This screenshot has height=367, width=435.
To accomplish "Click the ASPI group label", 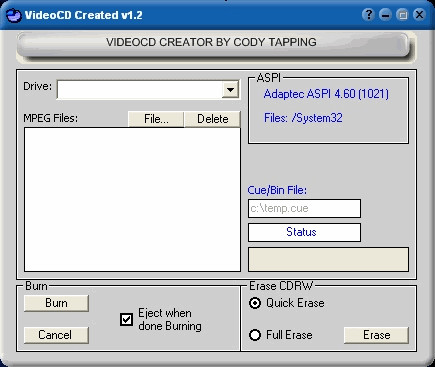I will coord(269,78).
